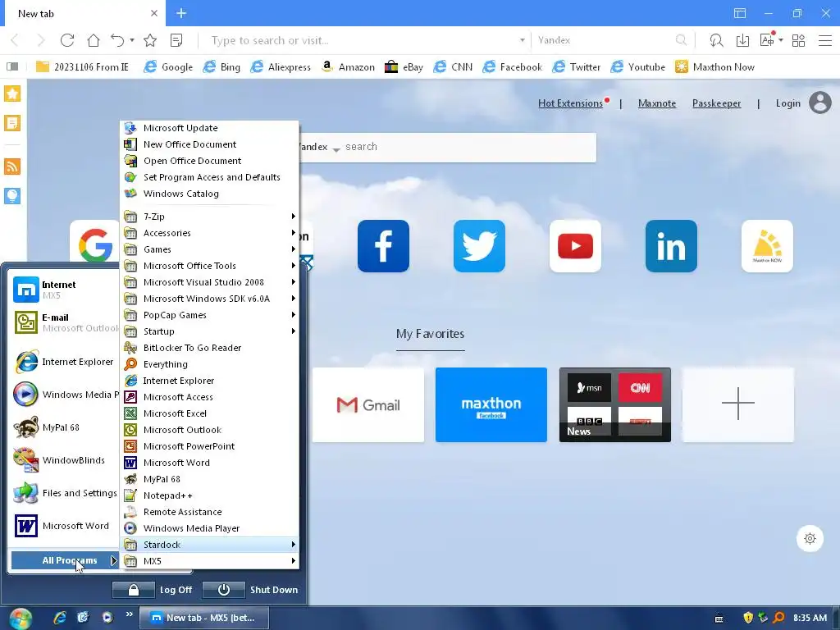Viewport: 840px width, 630px height.
Task: Launch Everything from the programs menu
Action: (x=209, y=364)
